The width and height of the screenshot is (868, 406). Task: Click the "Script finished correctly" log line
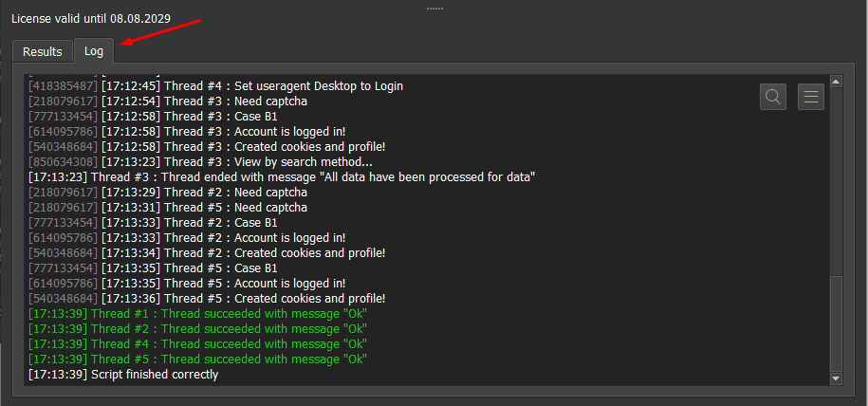click(x=123, y=375)
